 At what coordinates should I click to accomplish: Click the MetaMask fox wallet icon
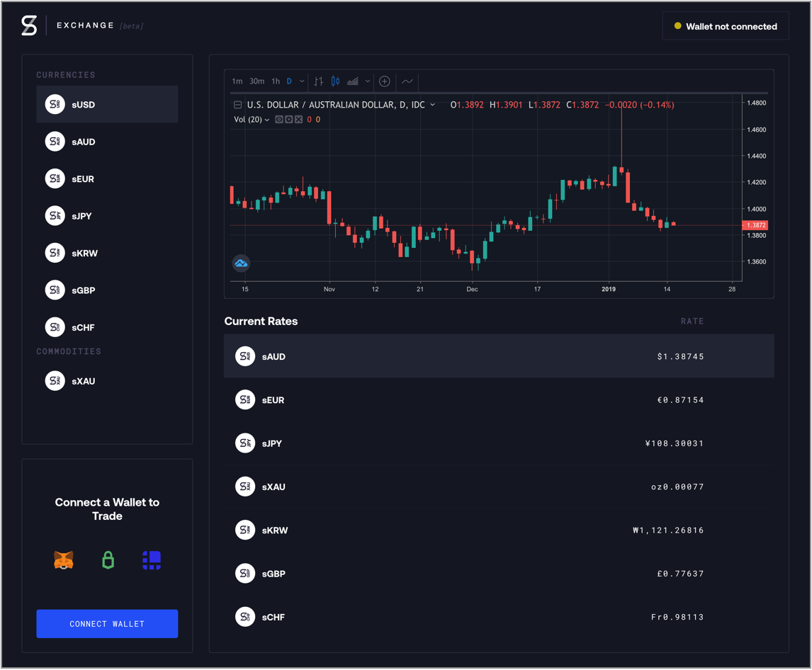(x=64, y=560)
